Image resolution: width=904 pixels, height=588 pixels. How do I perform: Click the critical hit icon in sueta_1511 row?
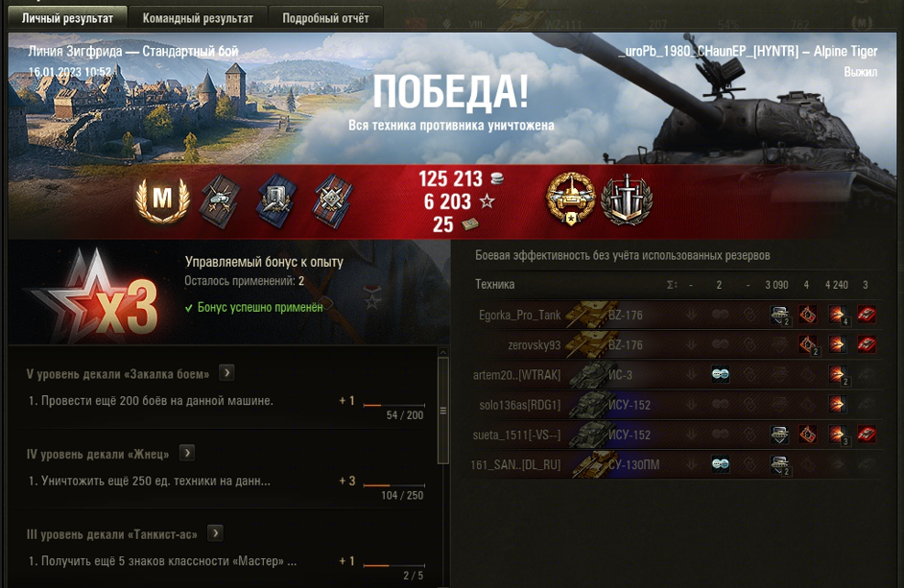click(808, 435)
